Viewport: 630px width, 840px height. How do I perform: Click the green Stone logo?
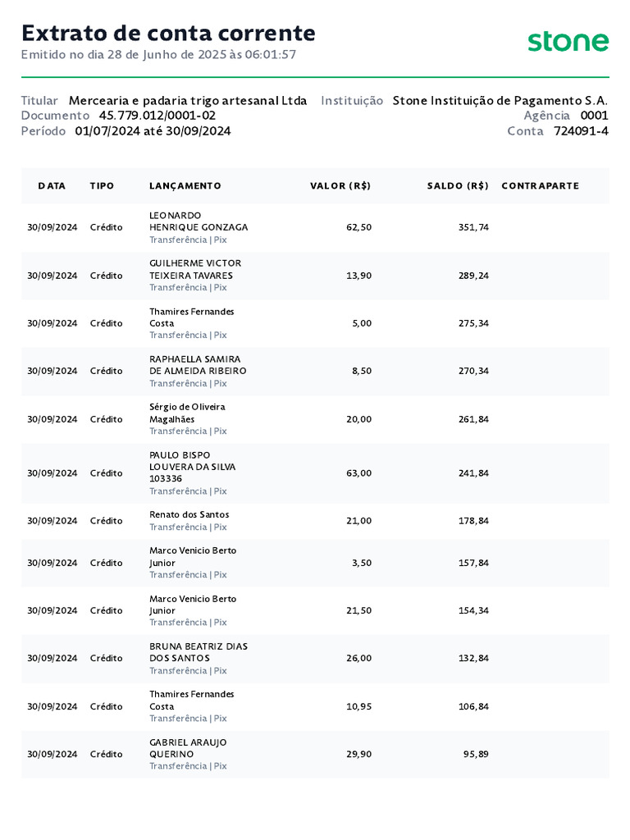coord(568,41)
